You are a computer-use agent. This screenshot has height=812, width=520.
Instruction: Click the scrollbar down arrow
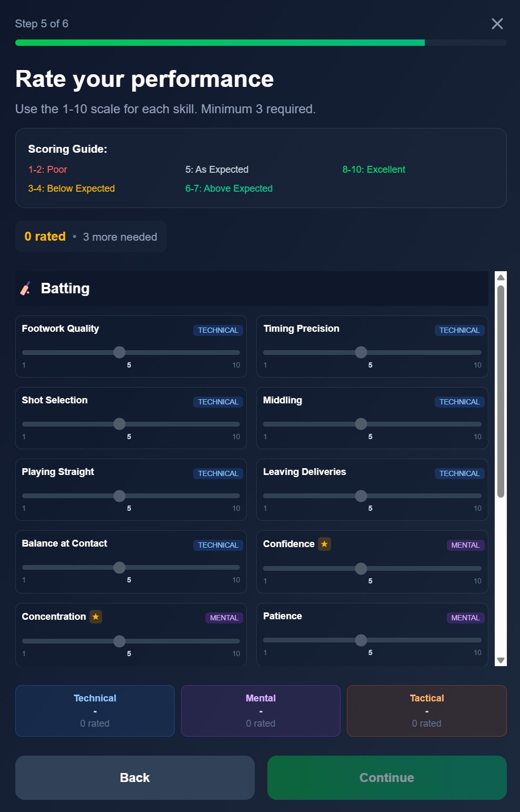(500, 660)
